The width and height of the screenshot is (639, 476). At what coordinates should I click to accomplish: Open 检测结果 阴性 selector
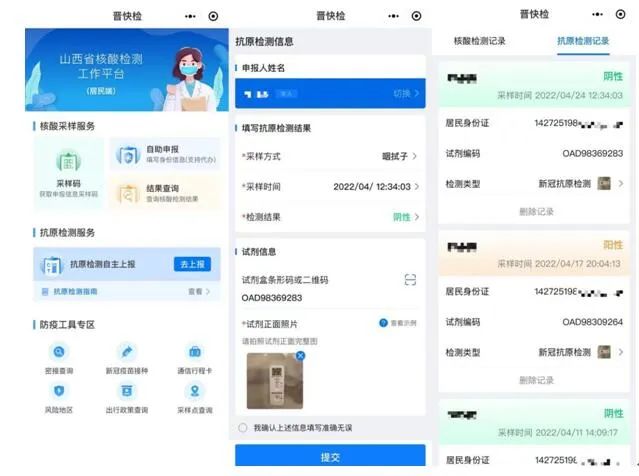331,217
